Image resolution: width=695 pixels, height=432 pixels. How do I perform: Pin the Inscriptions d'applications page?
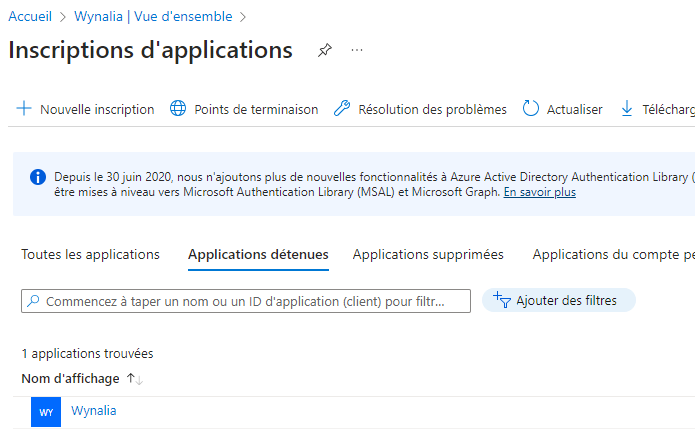[324, 50]
